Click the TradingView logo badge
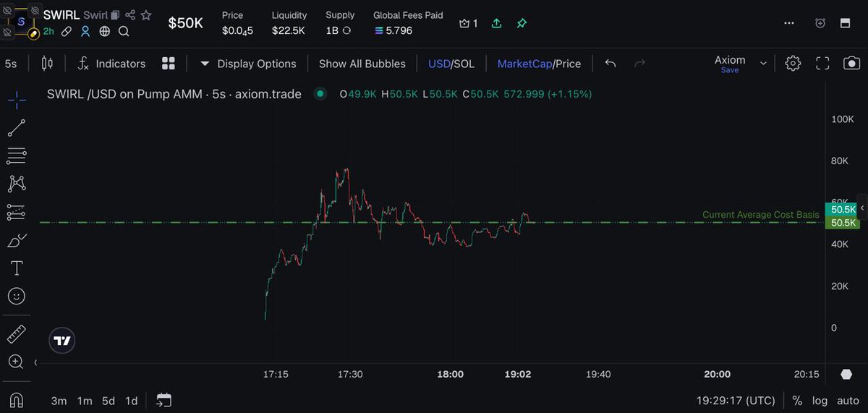Image resolution: width=868 pixels, height=413 pixels. click(x=62, y=341)
